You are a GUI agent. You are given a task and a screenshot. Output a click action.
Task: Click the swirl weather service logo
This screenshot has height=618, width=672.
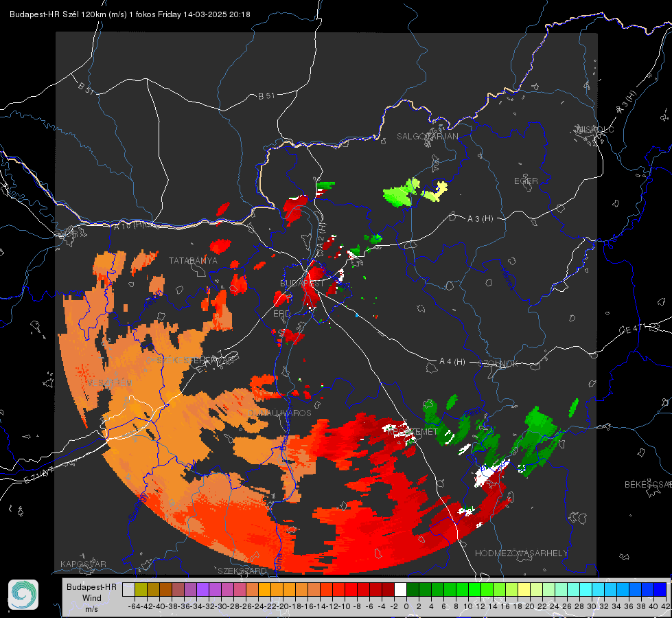[x=23, y=595]
